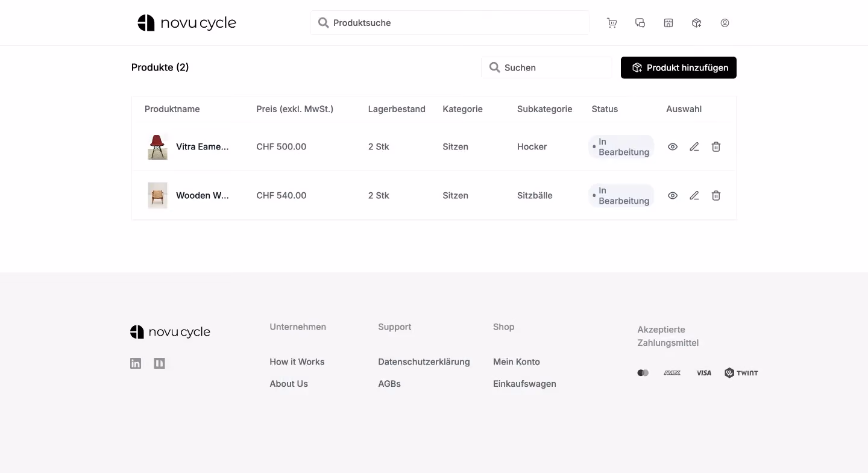Click the Mastercard payment icon

643,373
